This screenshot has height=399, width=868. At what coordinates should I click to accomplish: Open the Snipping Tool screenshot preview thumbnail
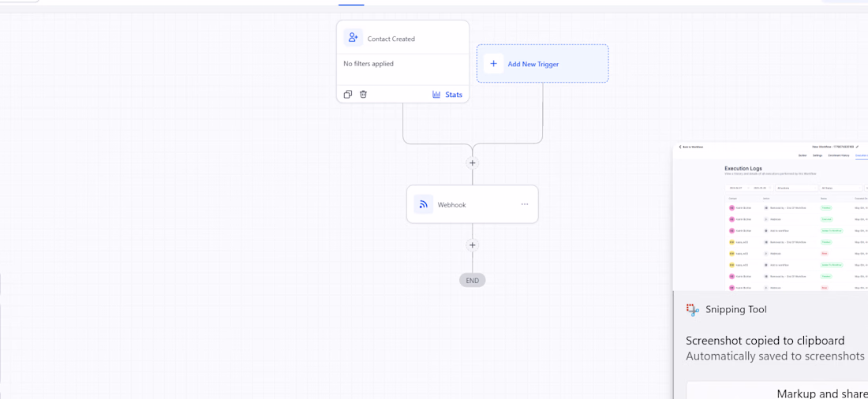pyautogui.click(x=771, y=216)
